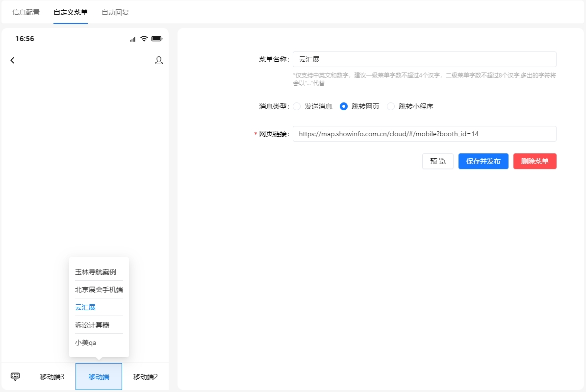
Task: Click the 保存并发布 button
Action: pos(483,161)
